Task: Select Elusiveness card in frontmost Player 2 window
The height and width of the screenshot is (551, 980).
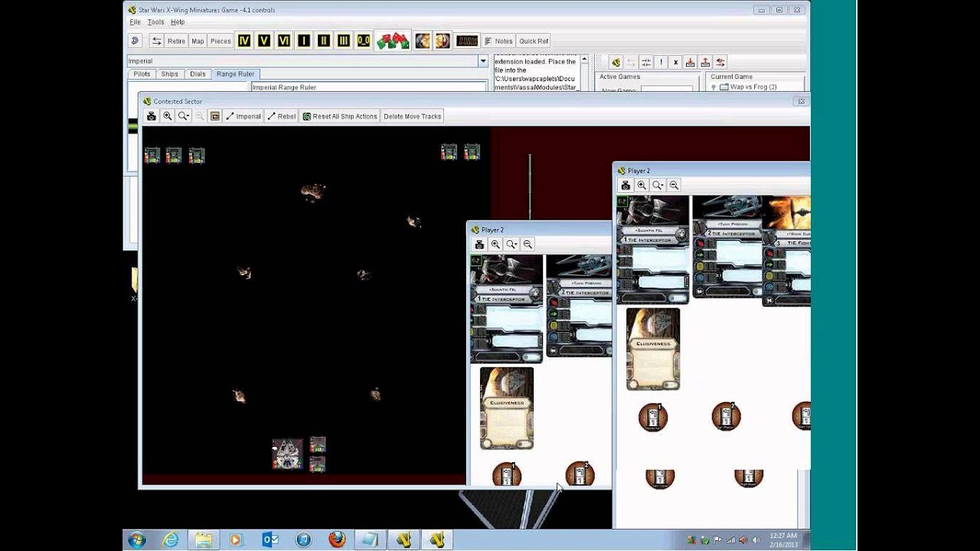Action: click(653, 349)
